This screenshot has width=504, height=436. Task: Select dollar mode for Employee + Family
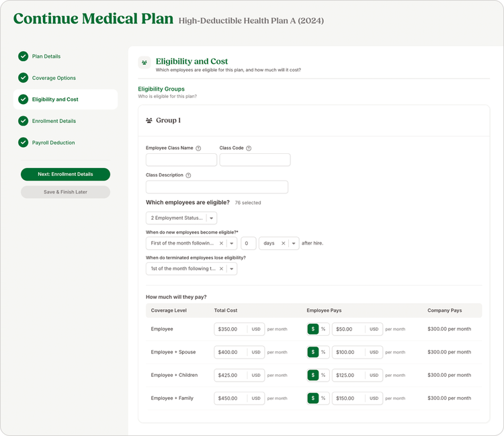pyautogui.click(x=313, y=398)
